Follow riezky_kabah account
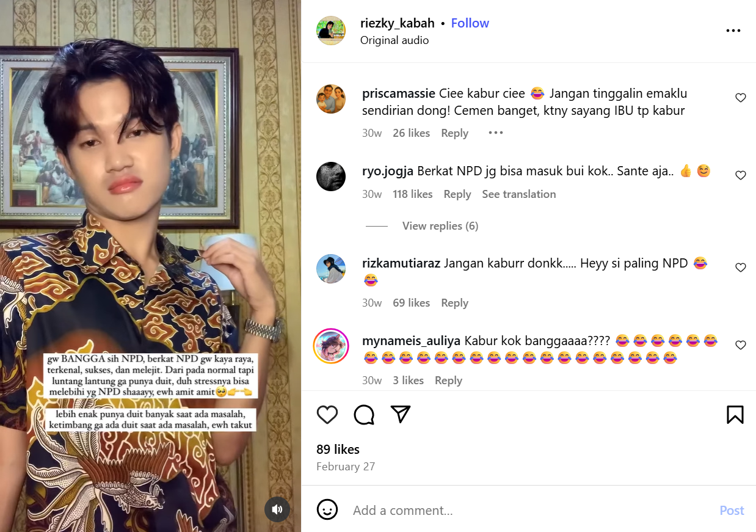The image size is (756, 532). [470, 23]
